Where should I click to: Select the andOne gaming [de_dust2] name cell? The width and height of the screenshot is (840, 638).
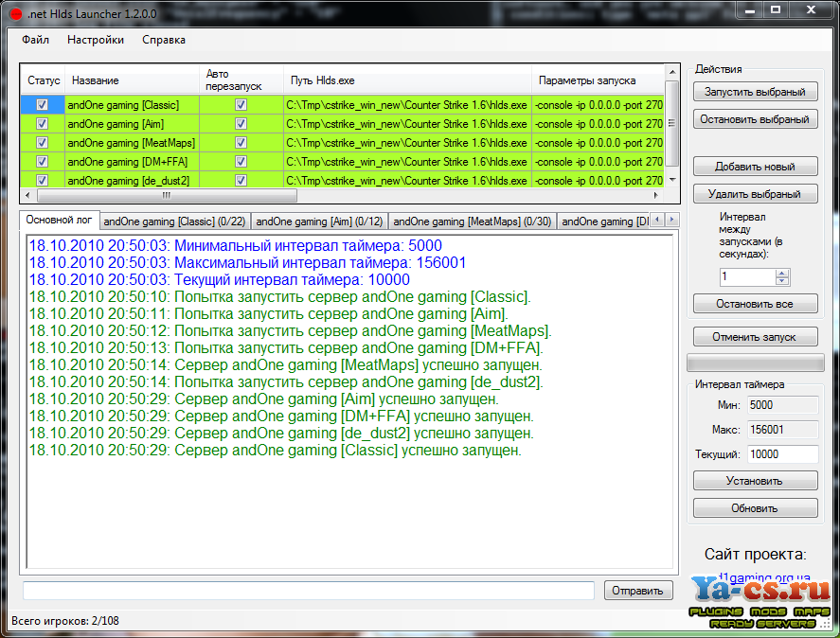[x=133, y=180]
